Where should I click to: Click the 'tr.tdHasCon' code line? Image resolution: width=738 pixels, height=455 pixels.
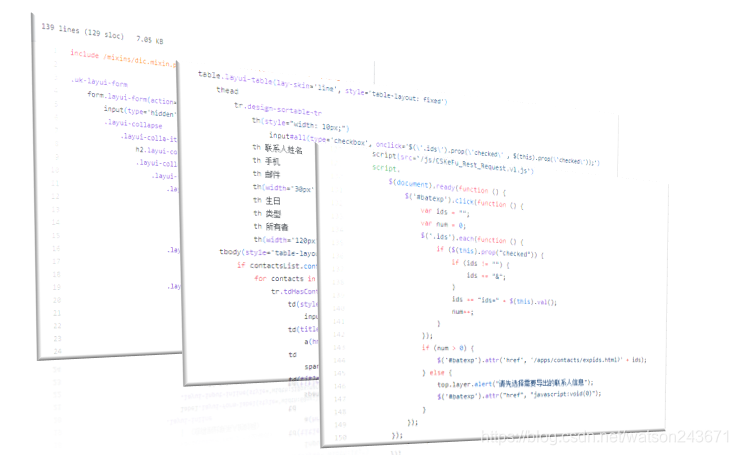(295, 292)
